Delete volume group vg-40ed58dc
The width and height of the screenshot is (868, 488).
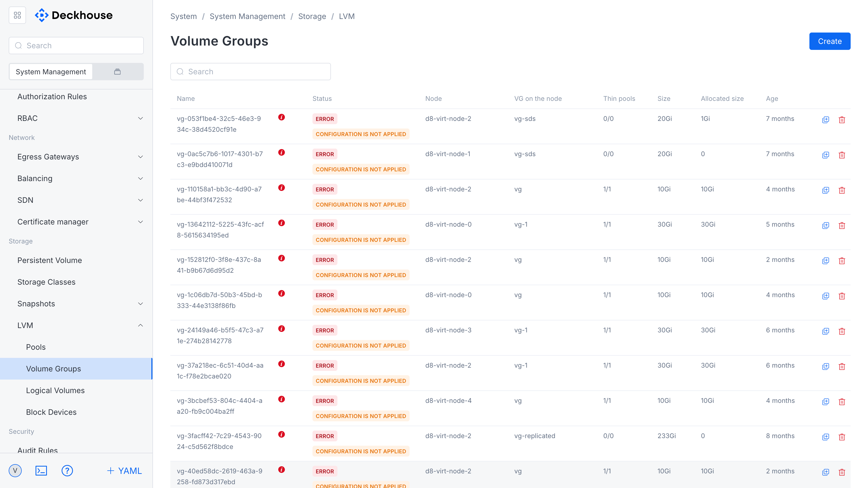(x=842, y=472)
